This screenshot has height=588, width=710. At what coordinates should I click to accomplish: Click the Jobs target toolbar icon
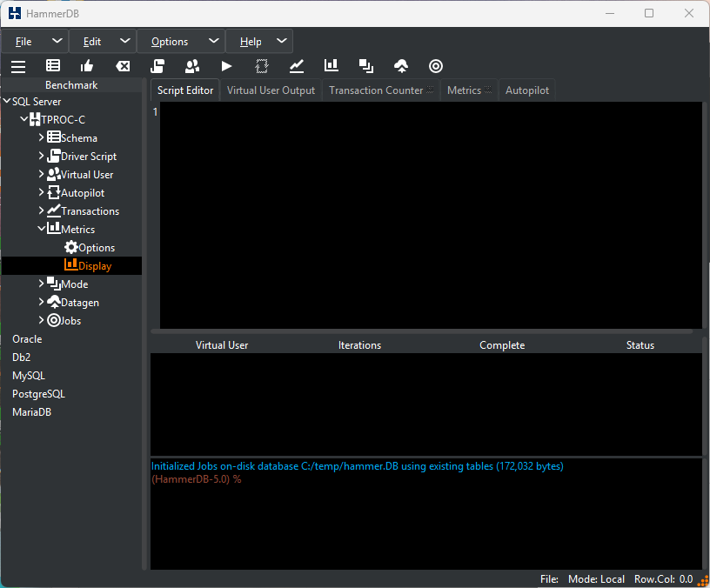tap(436, 66)
